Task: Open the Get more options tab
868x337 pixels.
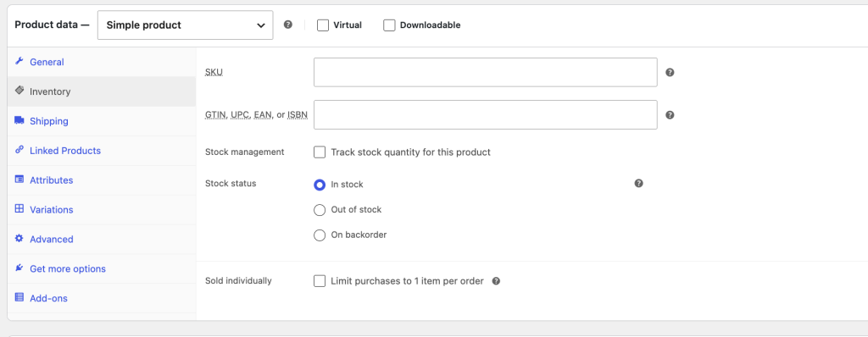Action: (102, 268)
